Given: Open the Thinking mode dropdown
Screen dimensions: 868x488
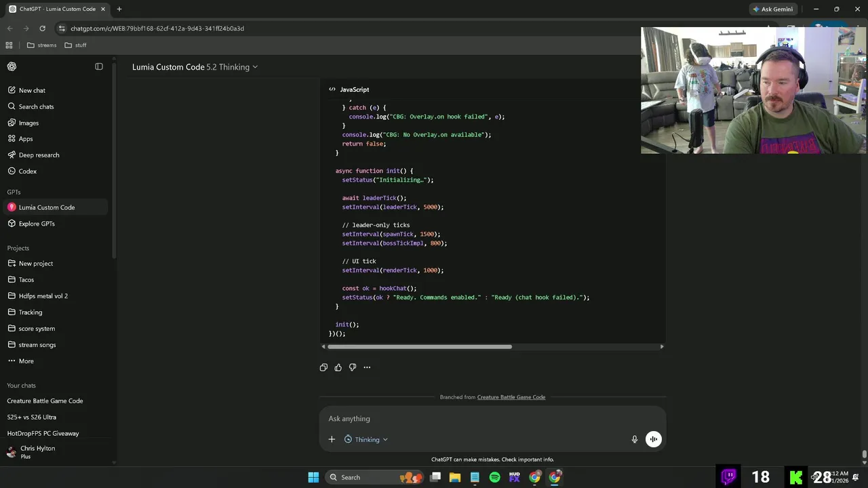Looking at the screenshot, I should pyautogui.click(x=366, y=439).
